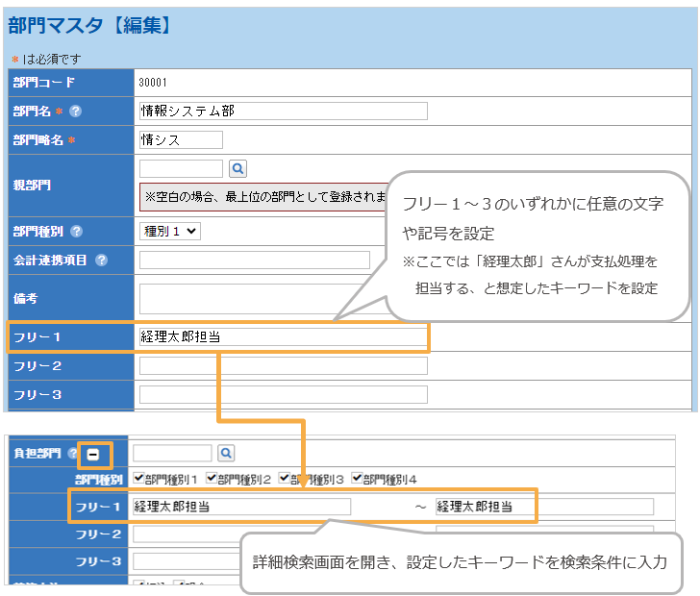
Task: Click the help icon next to 負担部門
Action: pyautogui.click(x=73, y=453)
